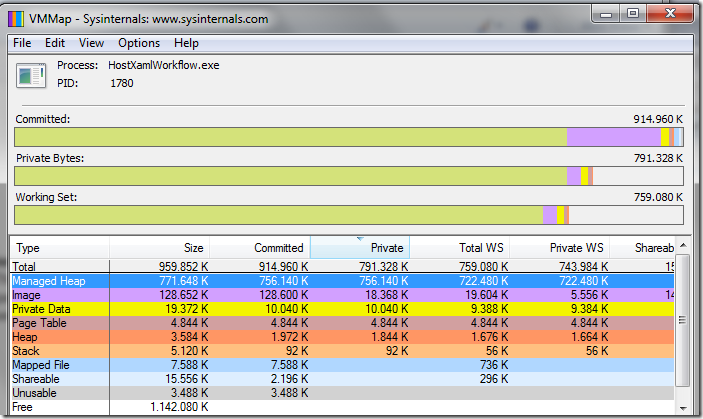Close the VMMap window

click(670, 14)
